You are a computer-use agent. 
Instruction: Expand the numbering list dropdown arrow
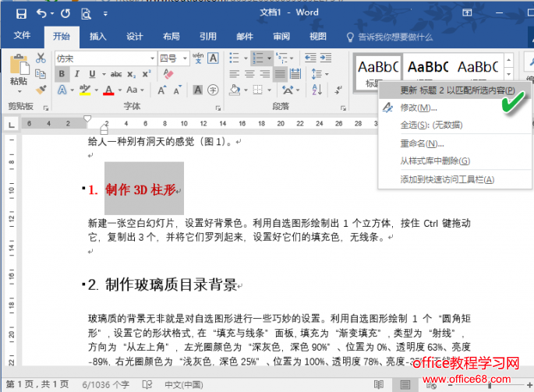(269, 58)
